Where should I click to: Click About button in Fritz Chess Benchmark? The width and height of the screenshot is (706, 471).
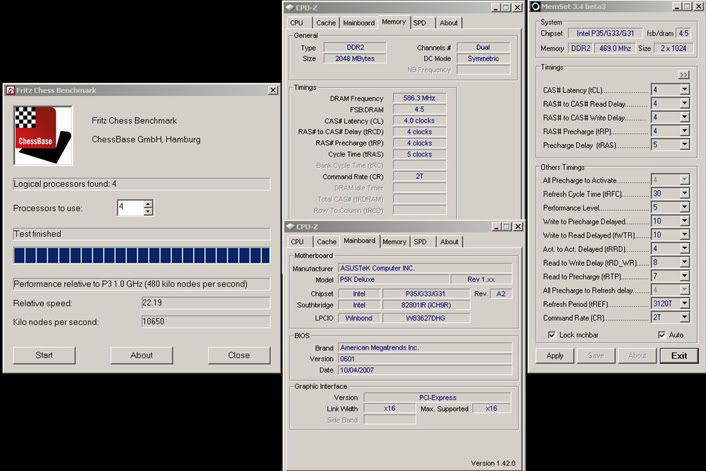[x=141, y=355]
